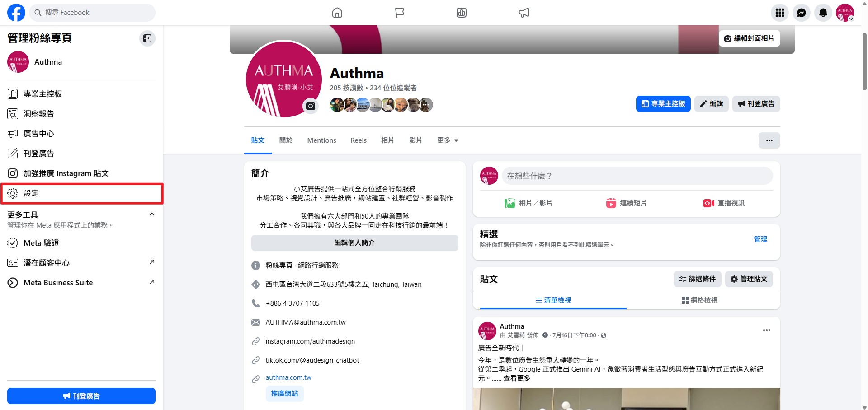Click tiktok.com/@audesign_chatbot link
Image resolution: width=868 pixels, height=410 pixels.
click(312, 360)
